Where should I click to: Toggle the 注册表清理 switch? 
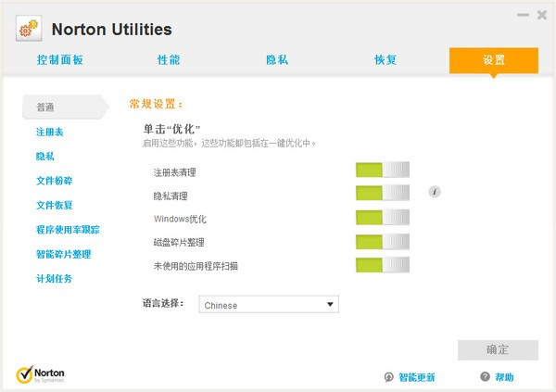point(381,170)
